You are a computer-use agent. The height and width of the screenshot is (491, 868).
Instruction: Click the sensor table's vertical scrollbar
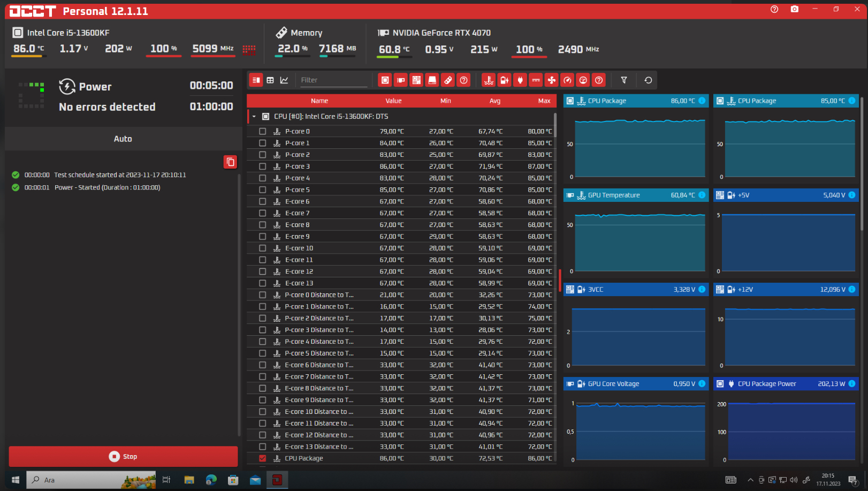pos(555,125)
